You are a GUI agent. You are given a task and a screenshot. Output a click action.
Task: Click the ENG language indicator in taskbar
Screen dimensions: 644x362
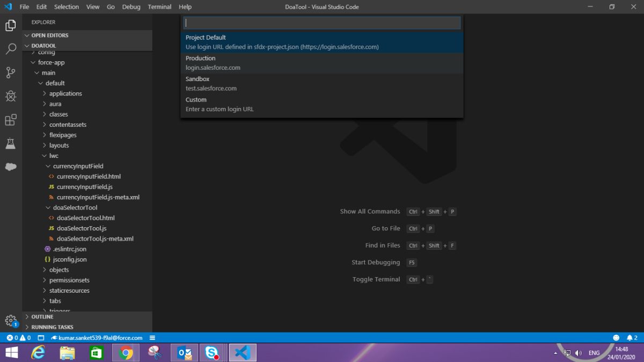(594, 353)
